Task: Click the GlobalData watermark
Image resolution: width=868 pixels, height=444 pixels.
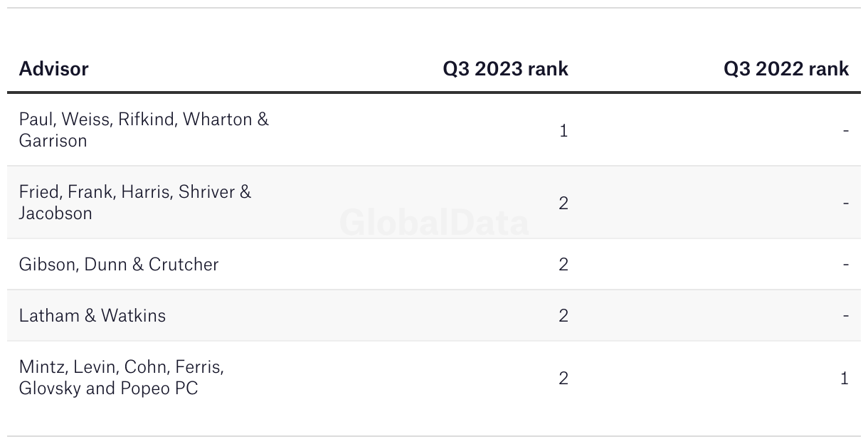Action: click(x=434, y=223)
